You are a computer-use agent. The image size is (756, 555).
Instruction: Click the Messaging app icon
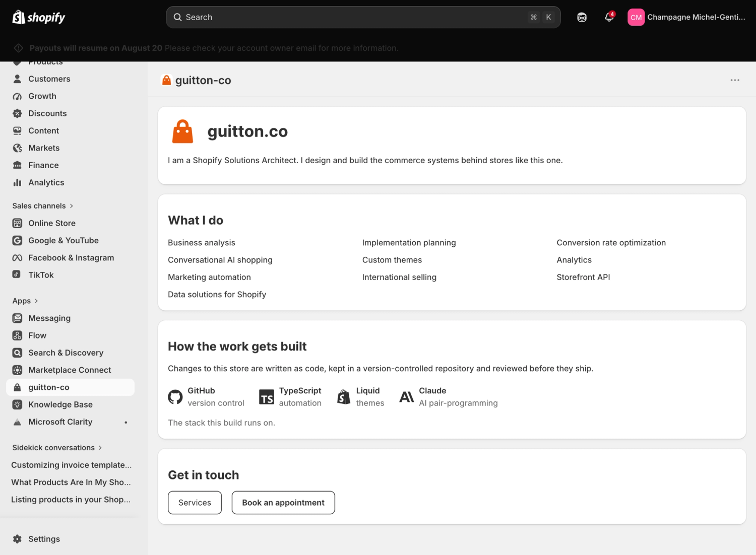[17, 318]
